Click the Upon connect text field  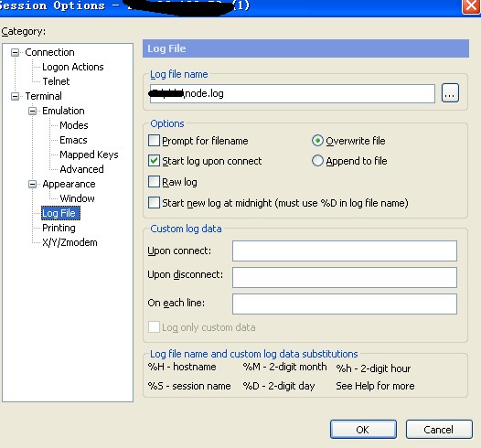(x=345, y=251)
